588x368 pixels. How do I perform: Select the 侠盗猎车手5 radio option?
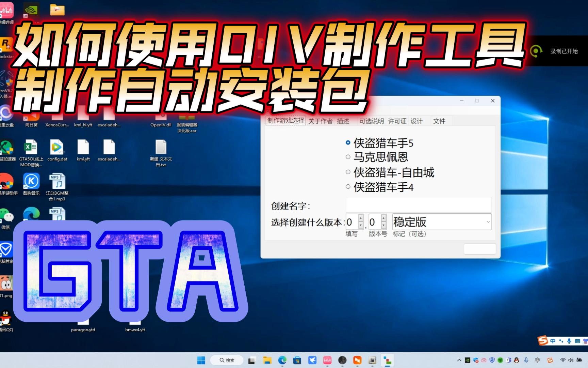[x=379, y=143]
